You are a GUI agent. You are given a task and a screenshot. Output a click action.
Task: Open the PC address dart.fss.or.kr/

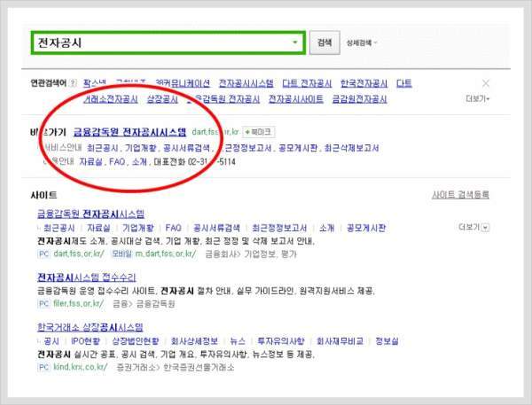pos(79,253)
